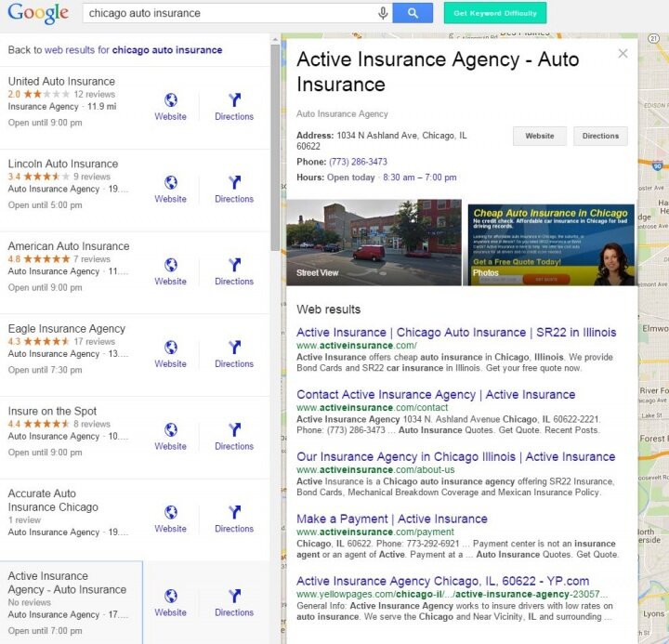The height and width of the screenshot is (644, 669).
Task: Go back to web results link
Action: click(133, 50)
